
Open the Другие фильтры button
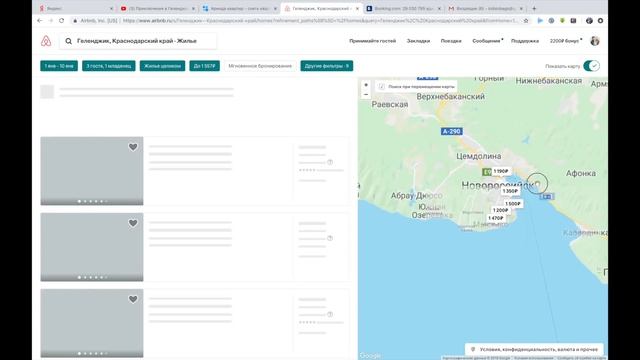[x=327, y=66]
